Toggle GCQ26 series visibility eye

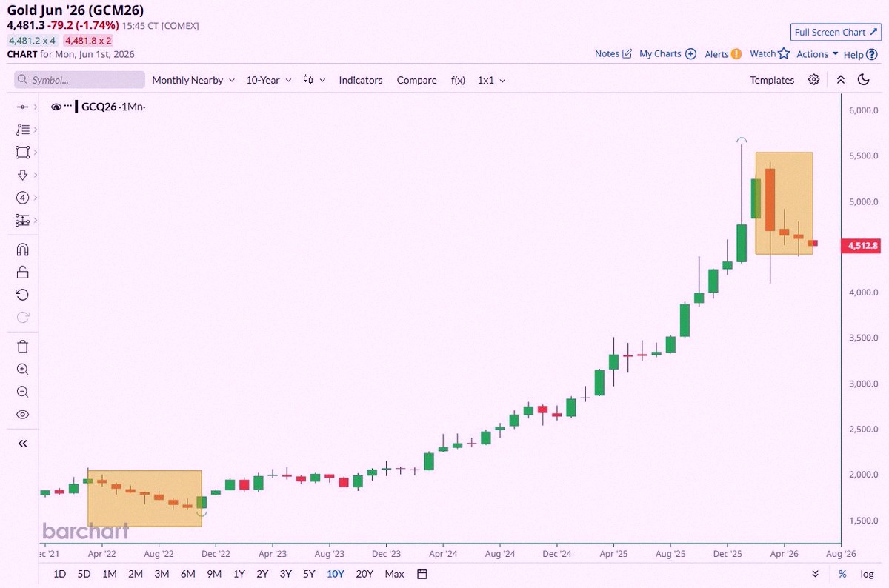coord(56,107)
